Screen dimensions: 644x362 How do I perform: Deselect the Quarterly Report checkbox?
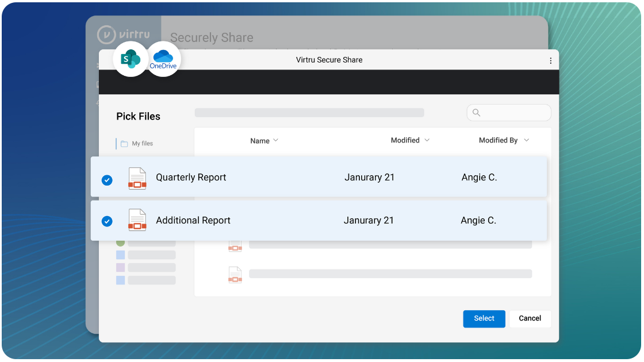pos(107,180)
